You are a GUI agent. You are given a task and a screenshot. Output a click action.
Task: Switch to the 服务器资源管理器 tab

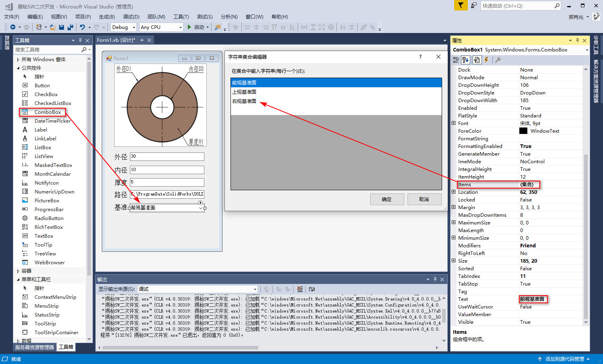coord(34,347)
